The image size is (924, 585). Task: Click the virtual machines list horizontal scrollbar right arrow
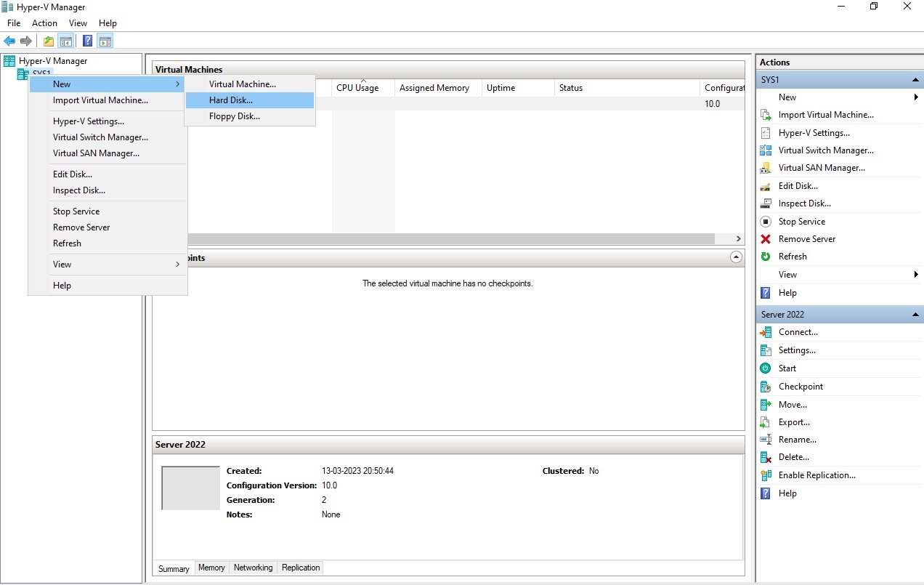pos(738,239)
